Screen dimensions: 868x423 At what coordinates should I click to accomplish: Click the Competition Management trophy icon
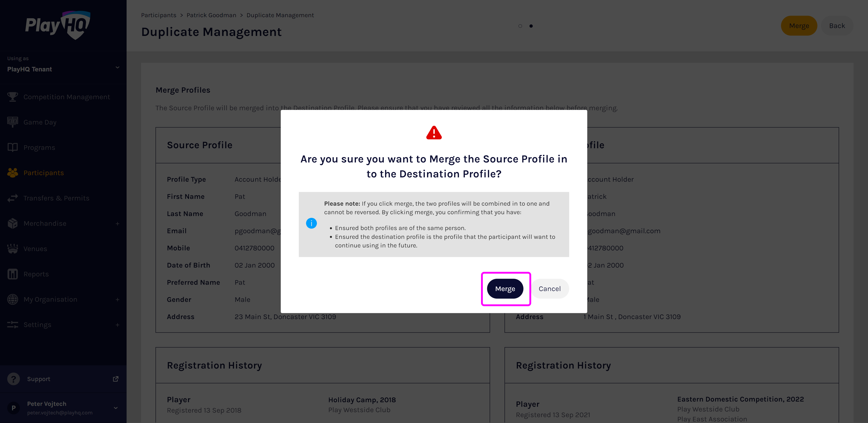pyautogui.click(x=12, y=97)
